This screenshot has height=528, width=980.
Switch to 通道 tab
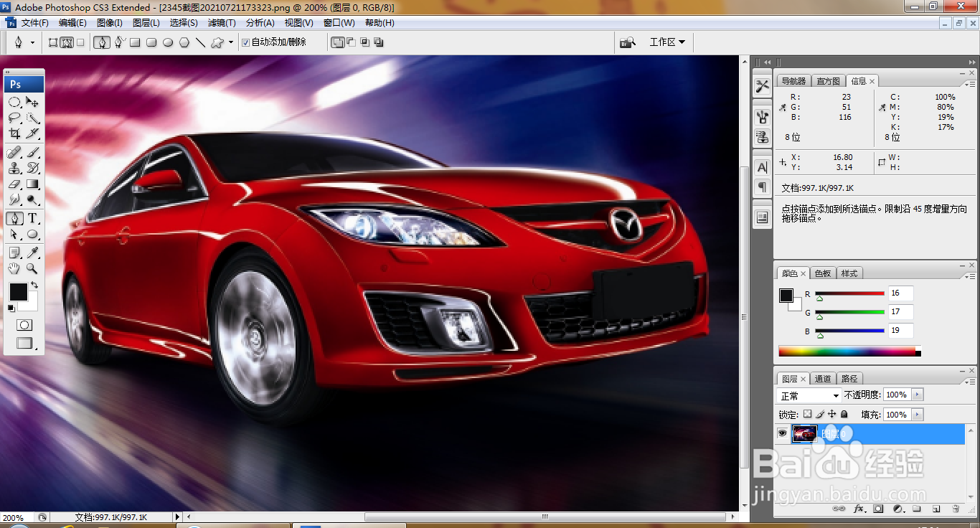pyautogui.click(x=823, y=379)
